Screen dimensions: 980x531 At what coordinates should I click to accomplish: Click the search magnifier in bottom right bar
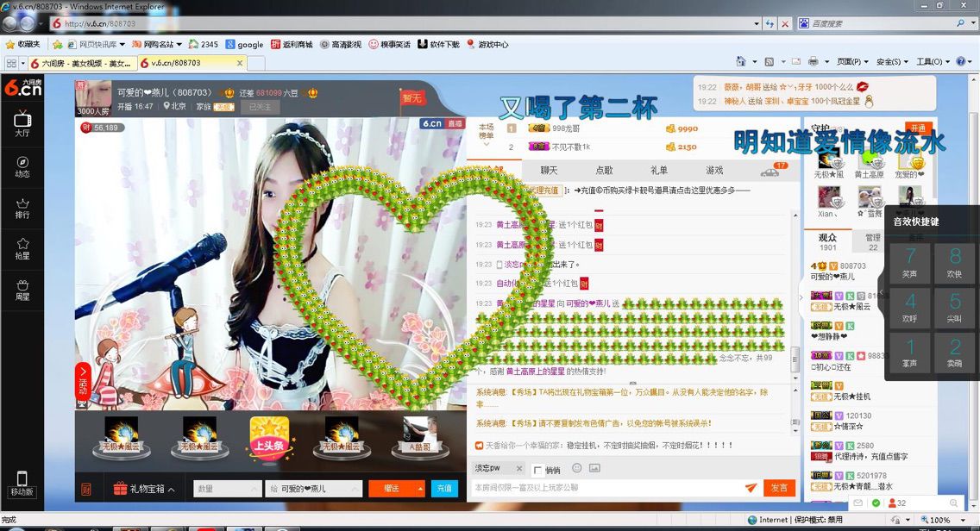[x=954, y=503]
